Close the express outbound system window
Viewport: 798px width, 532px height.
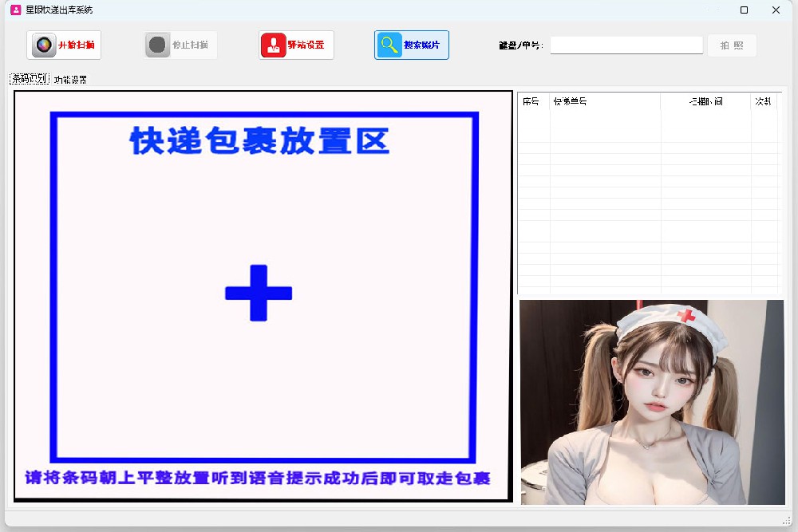tap(776, 10)
